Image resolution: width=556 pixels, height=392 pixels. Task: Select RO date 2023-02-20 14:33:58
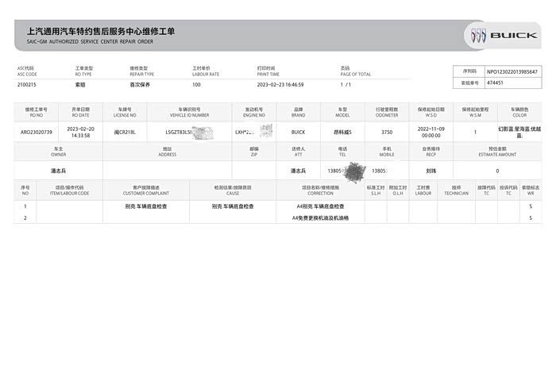[80, 132]
